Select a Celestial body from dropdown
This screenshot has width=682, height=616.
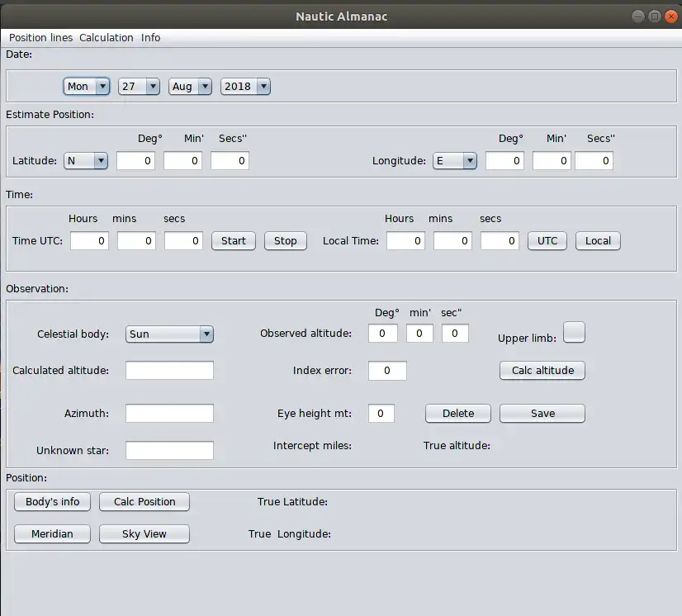click(170, 334)
